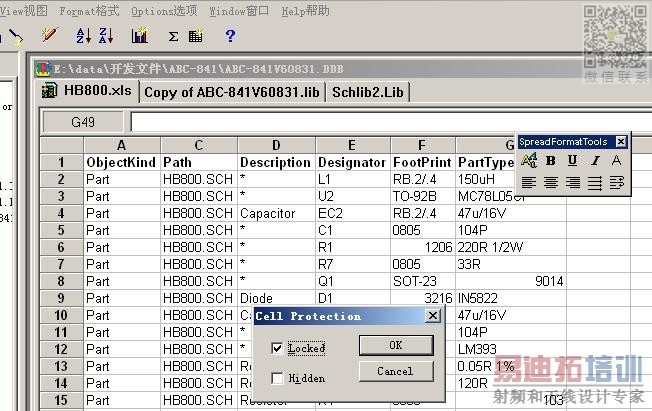Click cell containing 150uH

coord(486,179)
